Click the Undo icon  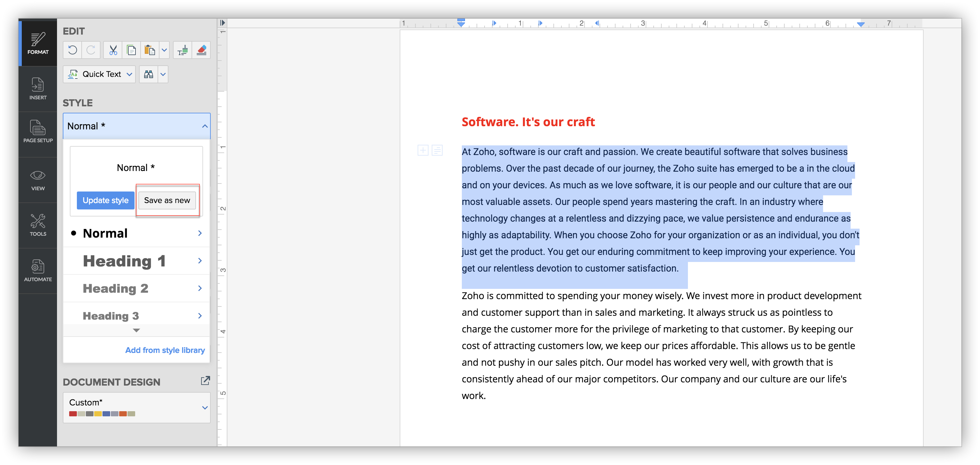point(72,50)
